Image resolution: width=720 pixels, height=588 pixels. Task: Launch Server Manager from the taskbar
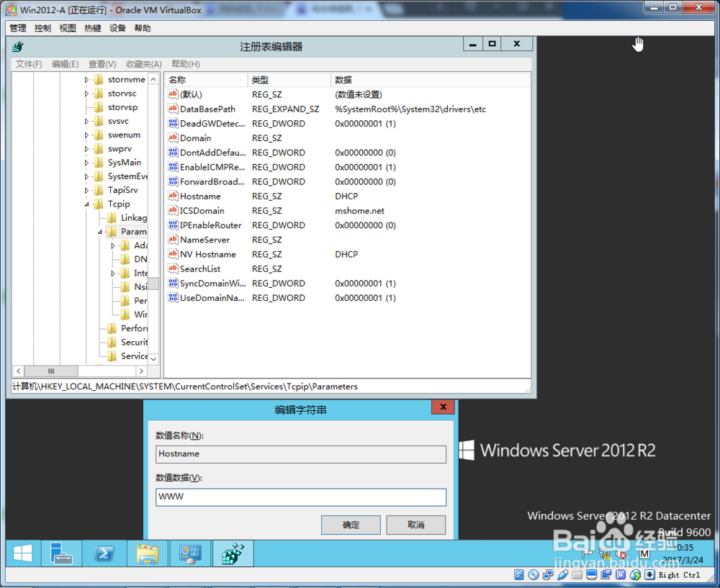(61, 553)
